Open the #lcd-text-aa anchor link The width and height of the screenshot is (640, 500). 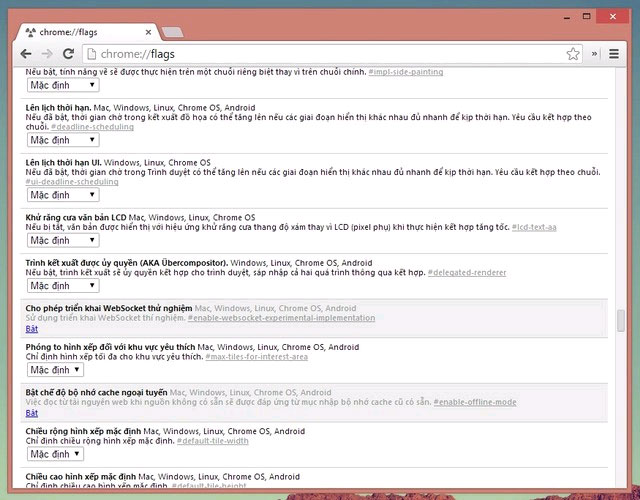(x=534, y=227)
